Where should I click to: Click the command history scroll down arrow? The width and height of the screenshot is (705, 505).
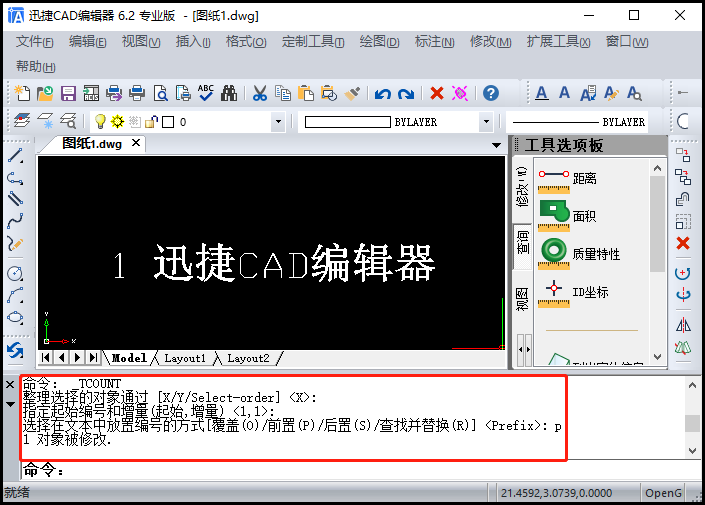click(692, 451)
